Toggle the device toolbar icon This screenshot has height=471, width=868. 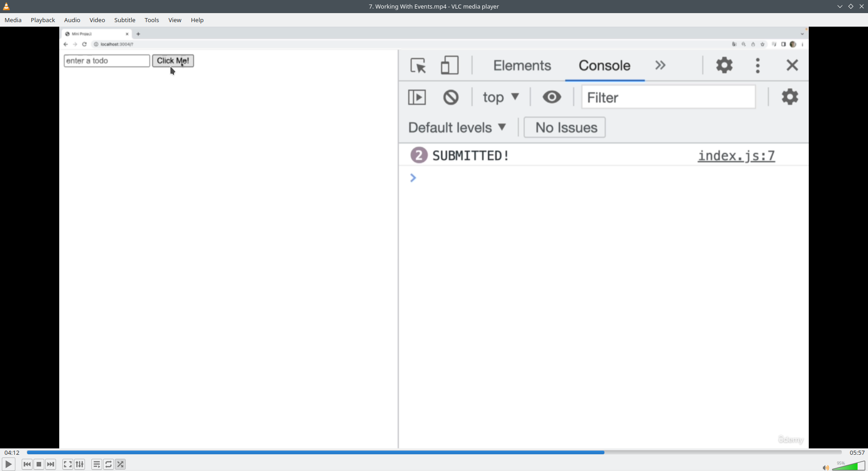click(x=450, y=65)
